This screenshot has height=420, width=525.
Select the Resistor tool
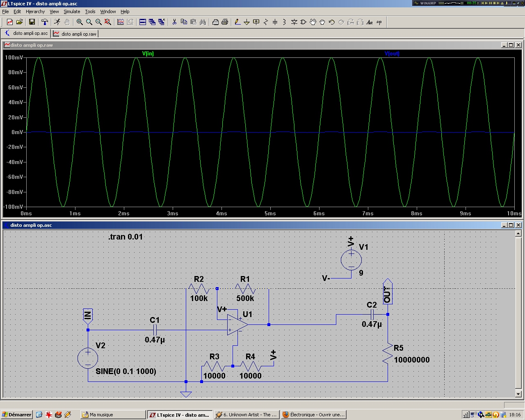[266, 22]
